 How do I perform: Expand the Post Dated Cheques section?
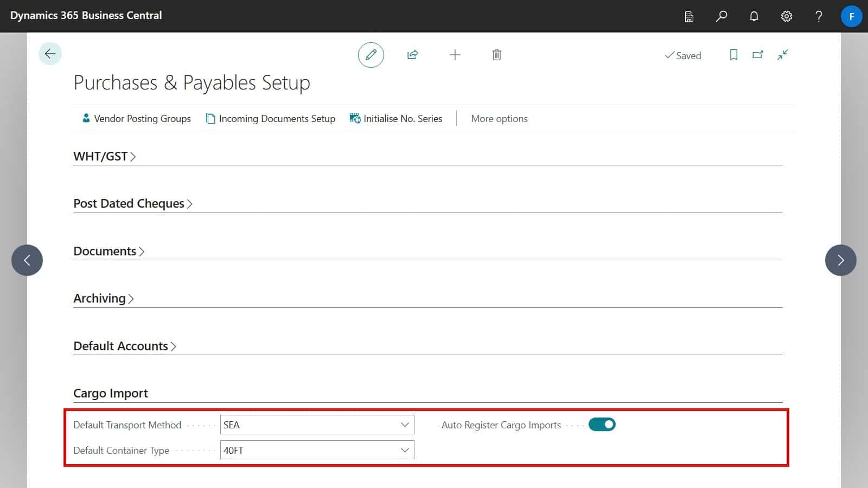click(x=132, y=204)
